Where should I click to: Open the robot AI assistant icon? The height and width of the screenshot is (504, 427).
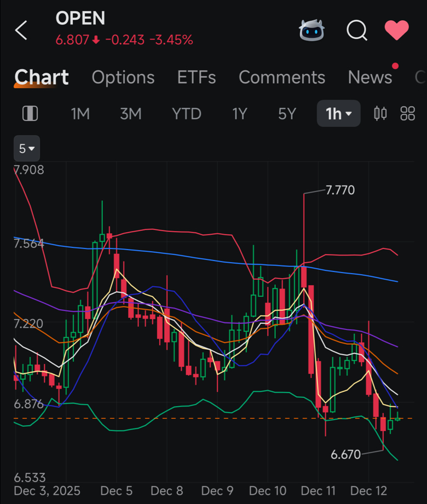click(x=311, y=30)
